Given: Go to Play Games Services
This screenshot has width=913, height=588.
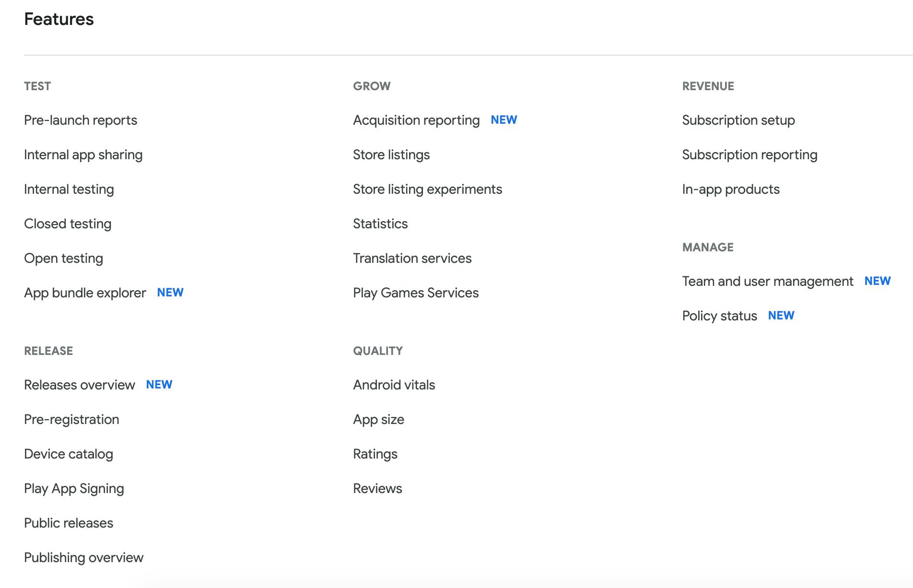Looking at the screenshot, I should click(x=416, y=293).
